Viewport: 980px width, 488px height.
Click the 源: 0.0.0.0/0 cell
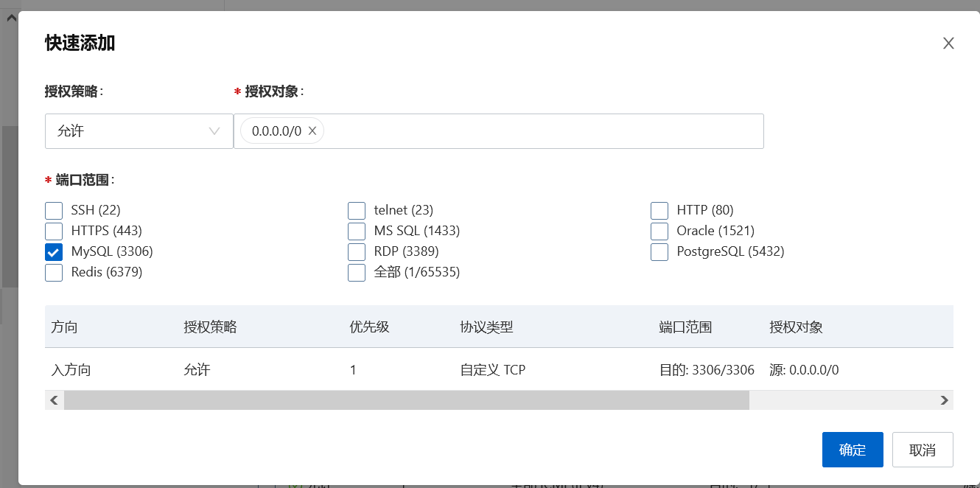(804, 370)
